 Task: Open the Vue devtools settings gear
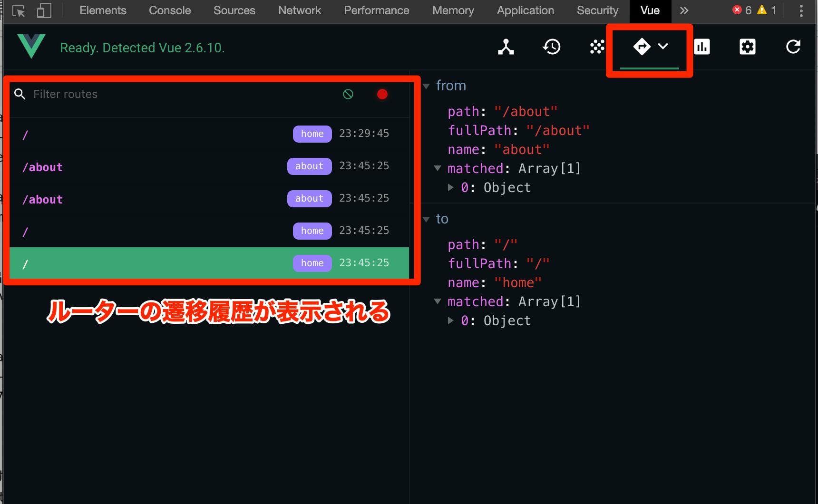(x=747, y=47)
